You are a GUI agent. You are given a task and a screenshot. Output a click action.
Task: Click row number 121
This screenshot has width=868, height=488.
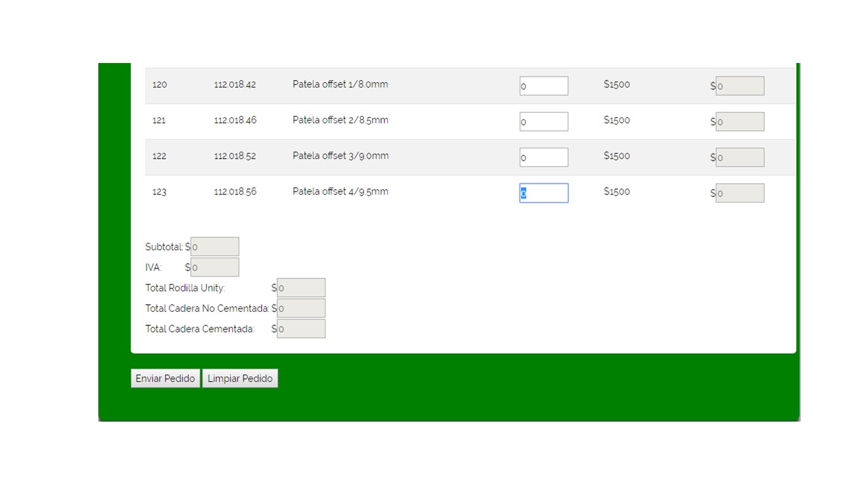(159, 121)
